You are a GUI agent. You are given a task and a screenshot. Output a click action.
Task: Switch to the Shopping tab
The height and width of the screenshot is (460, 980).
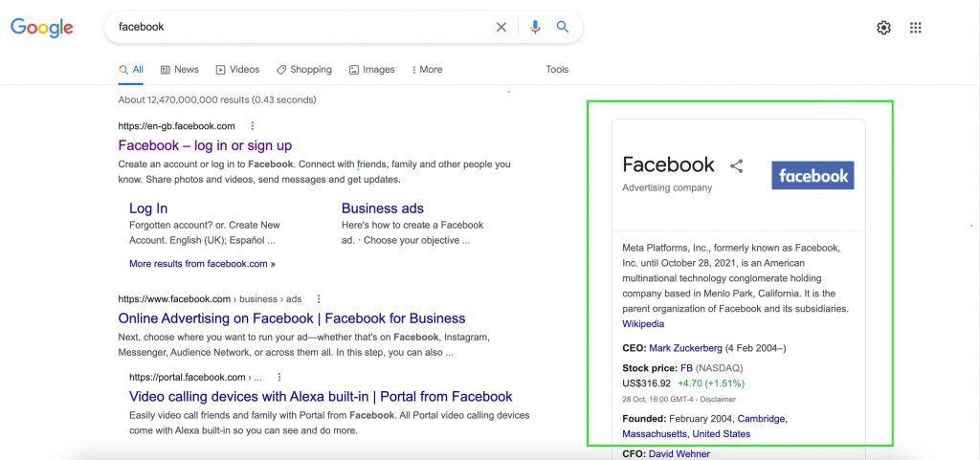303,70
